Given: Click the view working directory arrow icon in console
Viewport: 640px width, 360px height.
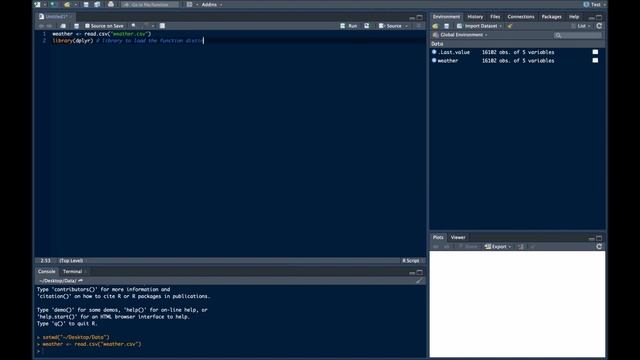Looking at the screenshot, I should (80, 281).
